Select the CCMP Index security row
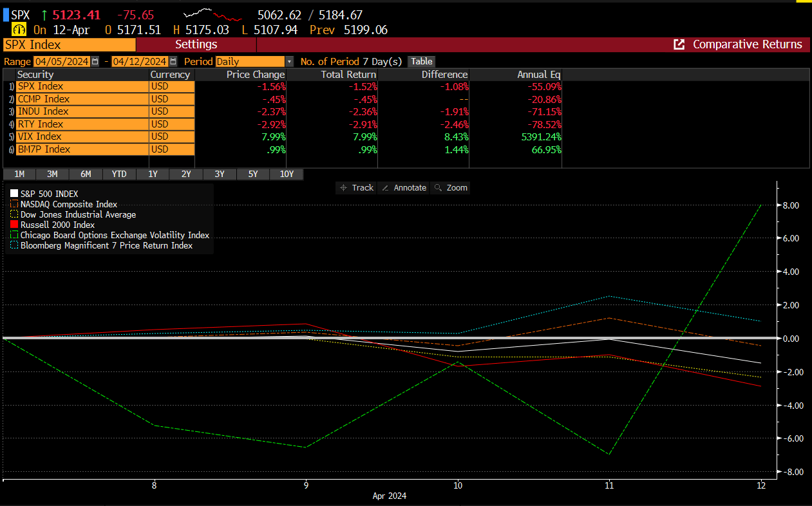This screenshot has height=506, width=812. coord(82,99)
